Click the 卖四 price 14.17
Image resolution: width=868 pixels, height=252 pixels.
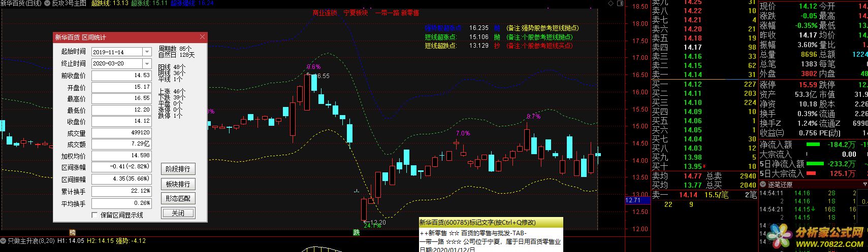tap(692, 47)
